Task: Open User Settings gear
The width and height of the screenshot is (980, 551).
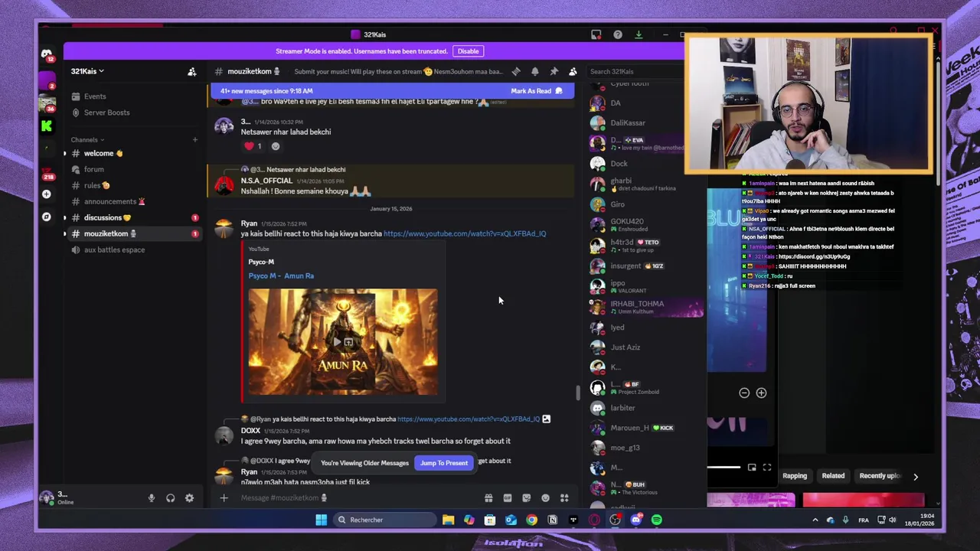Action: pos(189,498)
